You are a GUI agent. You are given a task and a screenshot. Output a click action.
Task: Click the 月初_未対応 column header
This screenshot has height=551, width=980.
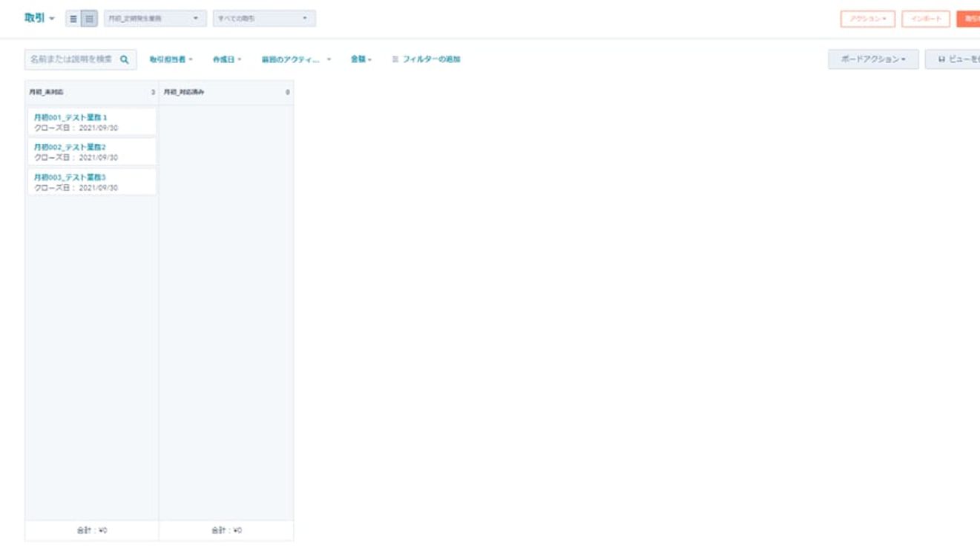tap(92, 93)
